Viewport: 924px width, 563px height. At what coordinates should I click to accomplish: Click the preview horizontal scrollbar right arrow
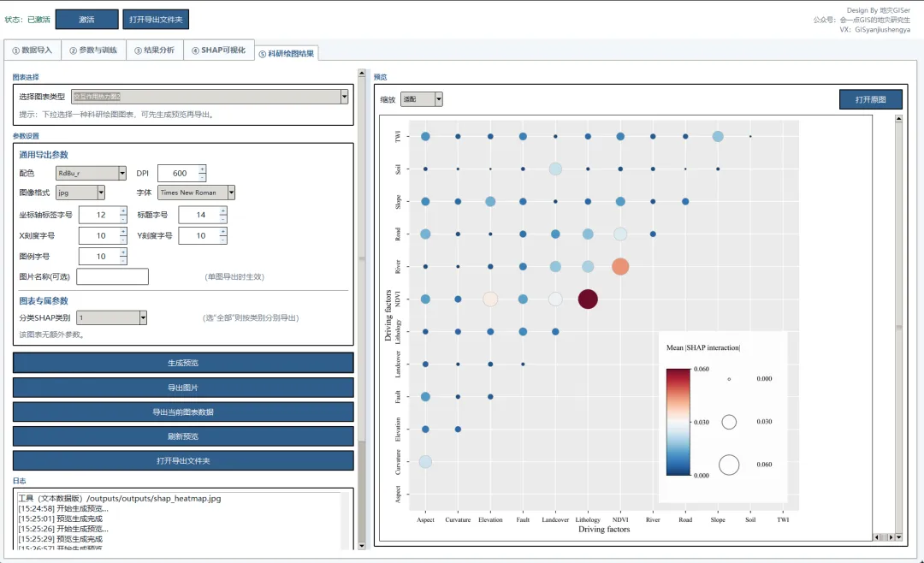pyautogui.click(x=891, y=537)
